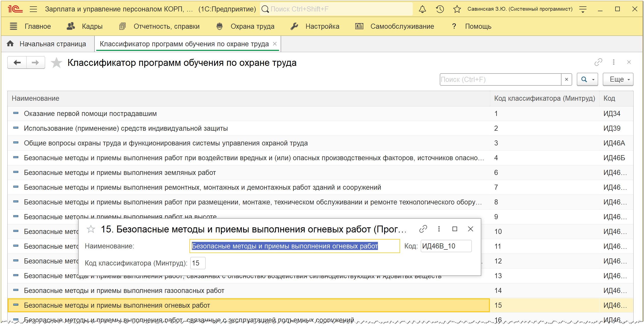The image size is (644, 326).
Task: Go forward with the right arrow button
Action: tap(35, 63)
